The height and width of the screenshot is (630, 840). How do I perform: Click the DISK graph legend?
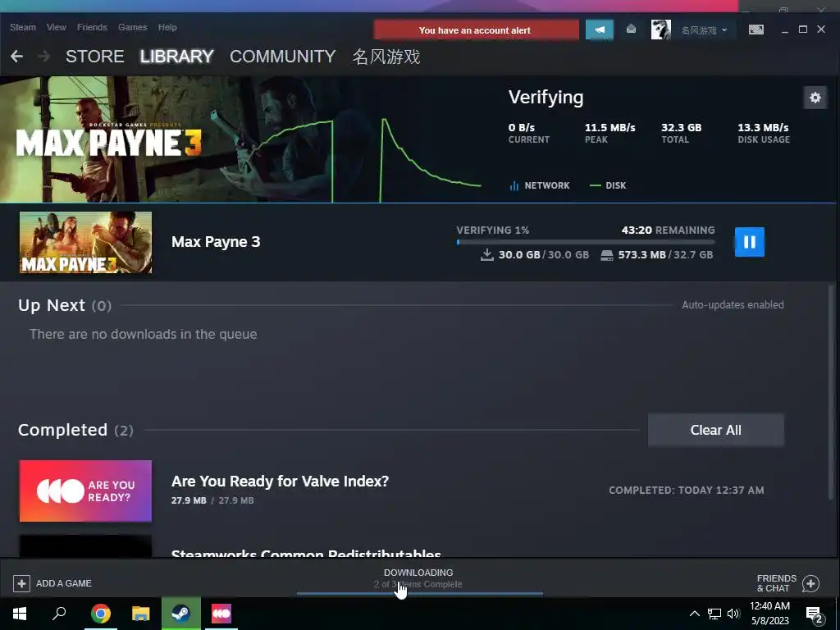(608, 185)
